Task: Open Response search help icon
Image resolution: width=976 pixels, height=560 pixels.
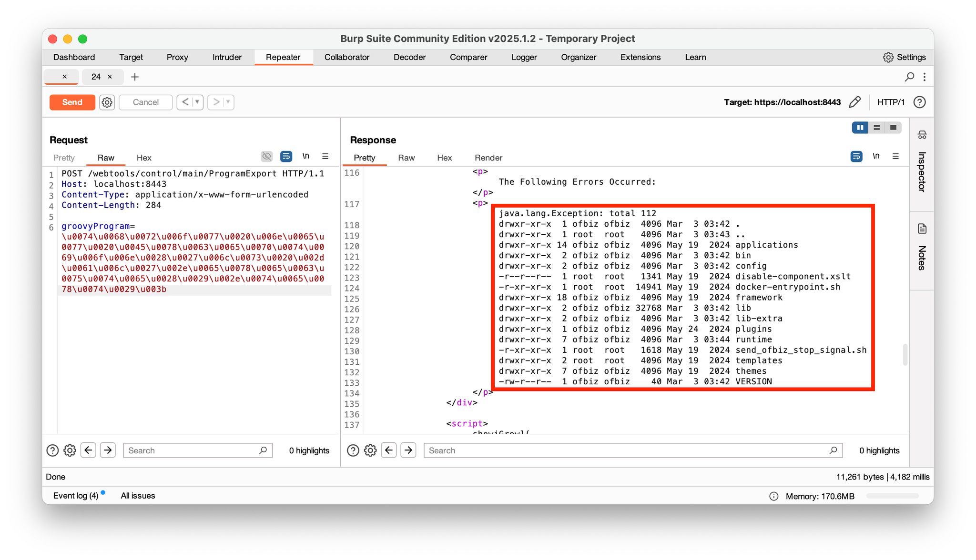Action: (x=353, y=450)
